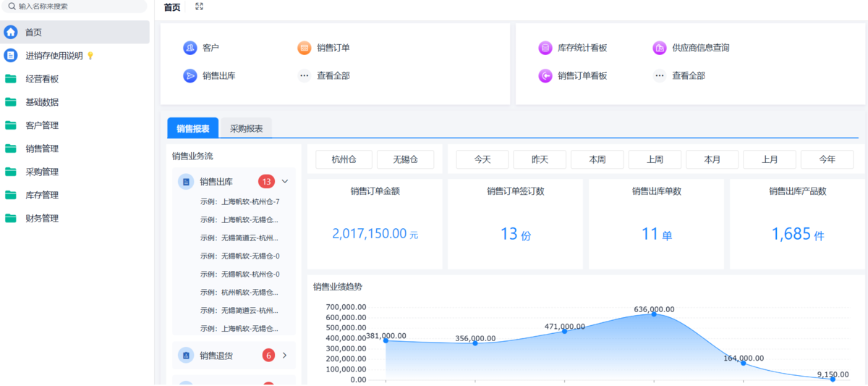Click the 381,000.00 data point on chart
Image resolution: width=868 pixels, height=386 pixels.
tap(386, 340)
